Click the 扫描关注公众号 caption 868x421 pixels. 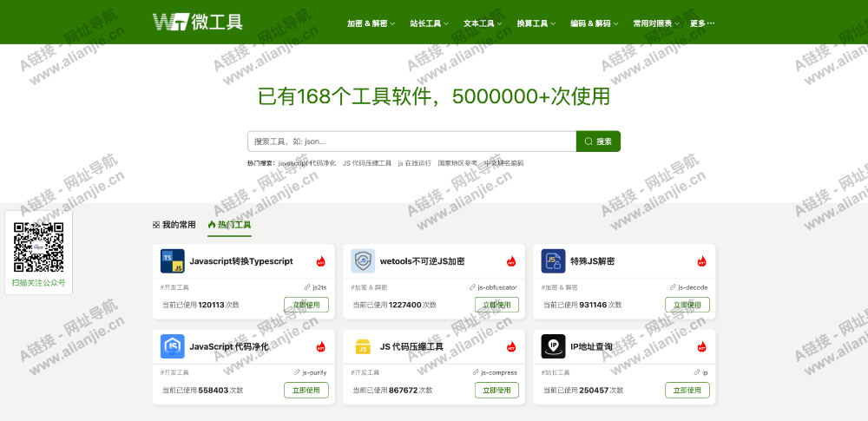click(x=39, y=283)
